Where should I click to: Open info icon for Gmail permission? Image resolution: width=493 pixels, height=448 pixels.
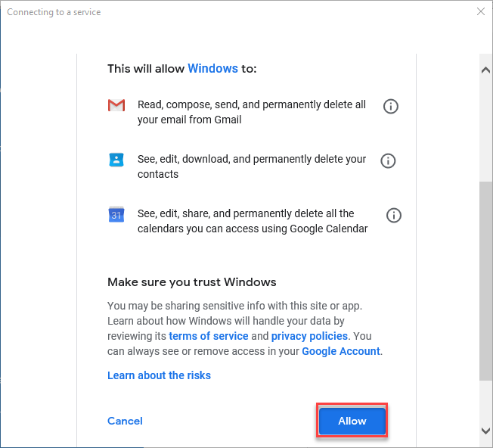[x=390, y=107]
